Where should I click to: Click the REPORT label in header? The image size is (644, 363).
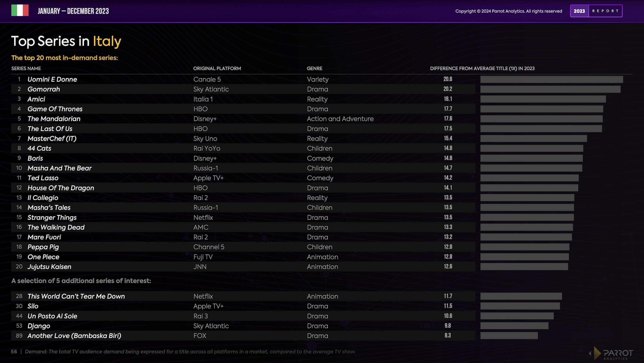coord(605,11)
